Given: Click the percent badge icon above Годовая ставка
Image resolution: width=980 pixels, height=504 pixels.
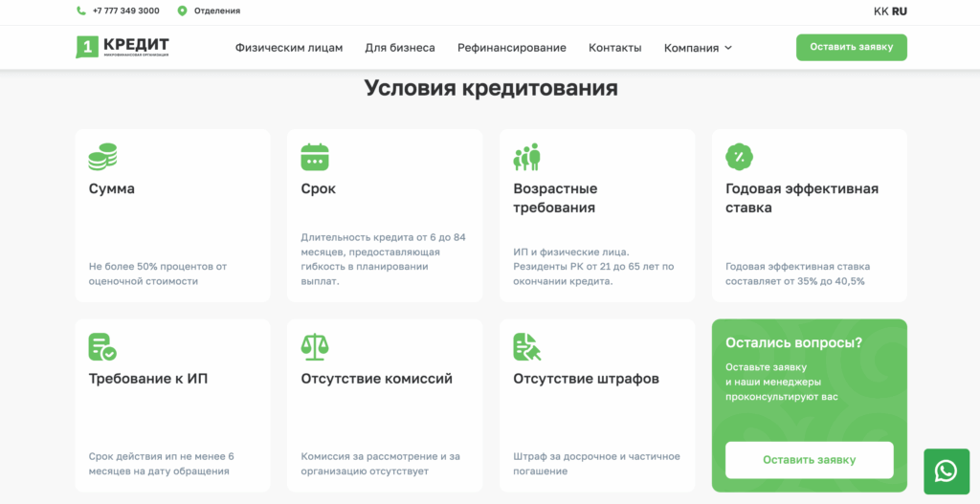Looking at the screenshot, I should (739, 157).
